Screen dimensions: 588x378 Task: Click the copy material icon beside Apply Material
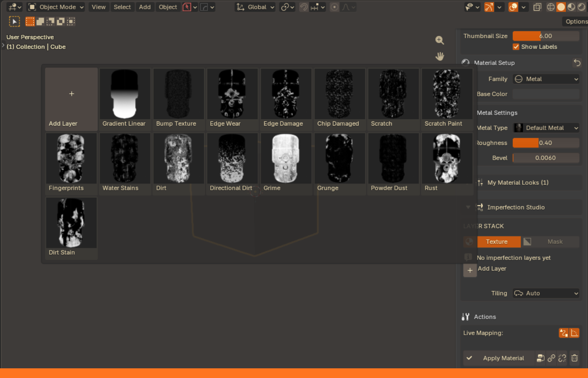pyautogui.click(x=541, y=358)
